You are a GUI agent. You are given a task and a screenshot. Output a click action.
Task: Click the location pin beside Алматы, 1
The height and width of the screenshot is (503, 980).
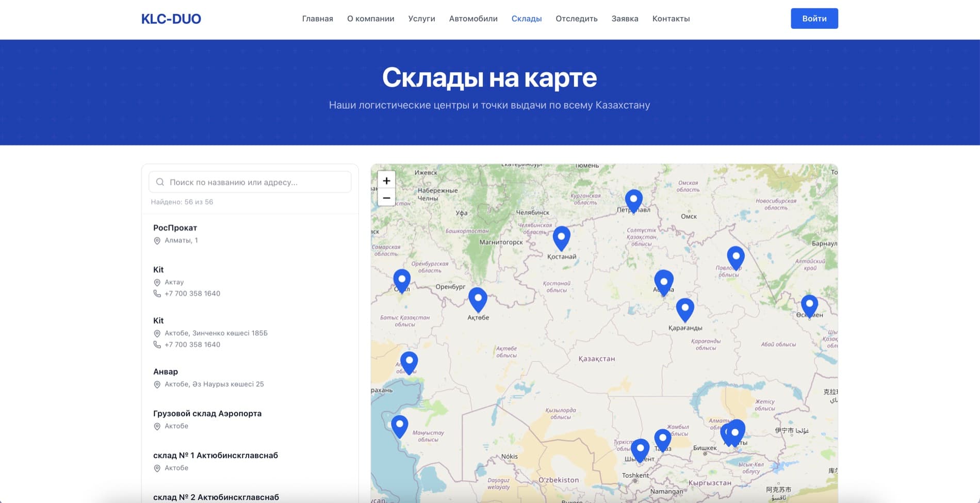[157, 241]
